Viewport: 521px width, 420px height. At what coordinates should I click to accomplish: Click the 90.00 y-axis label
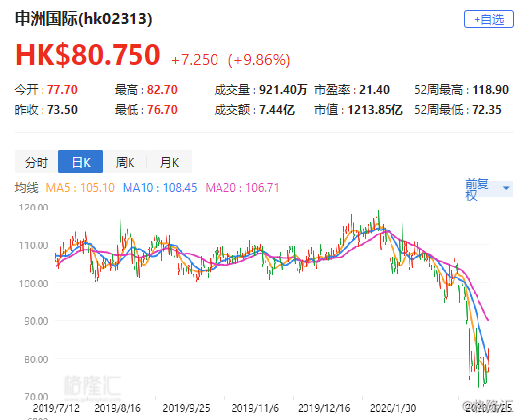click(x=37, y=321)
